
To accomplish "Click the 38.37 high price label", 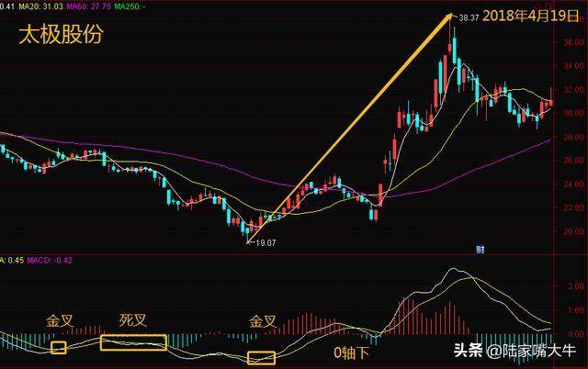I will click(469, 17).
